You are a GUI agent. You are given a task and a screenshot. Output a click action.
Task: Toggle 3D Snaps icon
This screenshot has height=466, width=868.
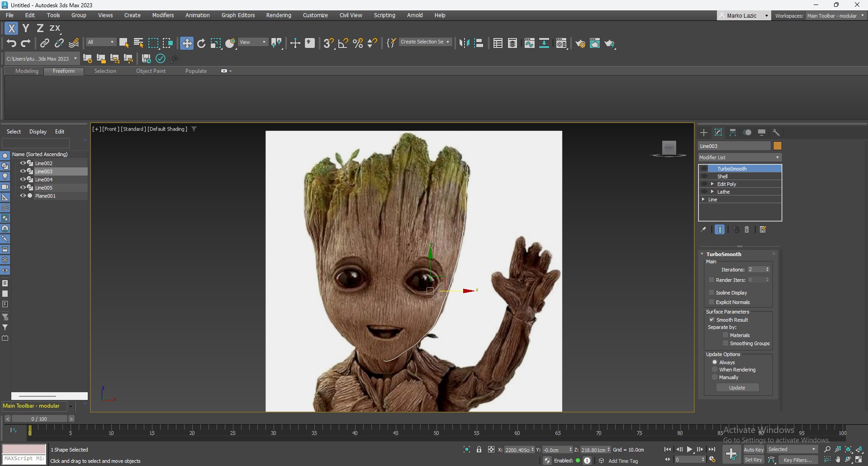[x=328, y=43]
